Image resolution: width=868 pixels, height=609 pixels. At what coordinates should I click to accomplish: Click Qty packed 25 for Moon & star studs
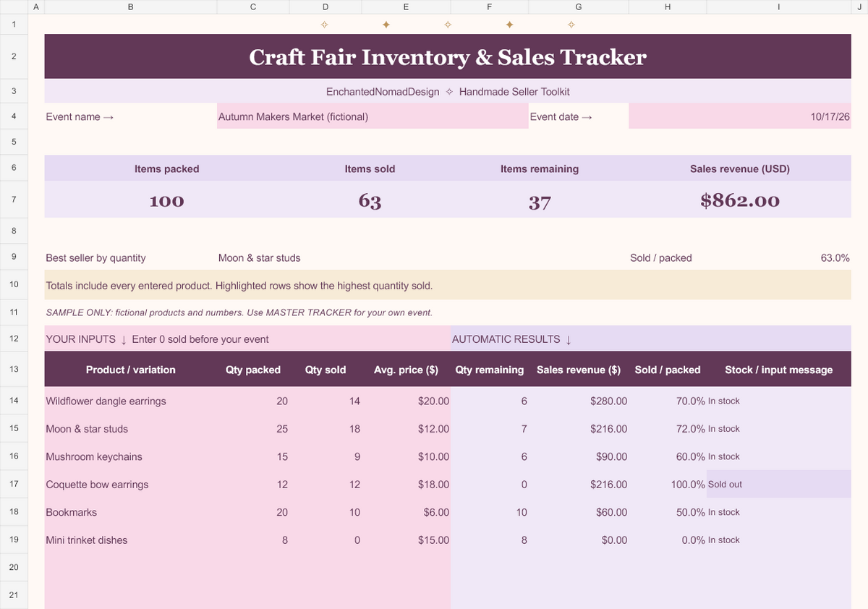pyautogui.click(x=252, y=429)
